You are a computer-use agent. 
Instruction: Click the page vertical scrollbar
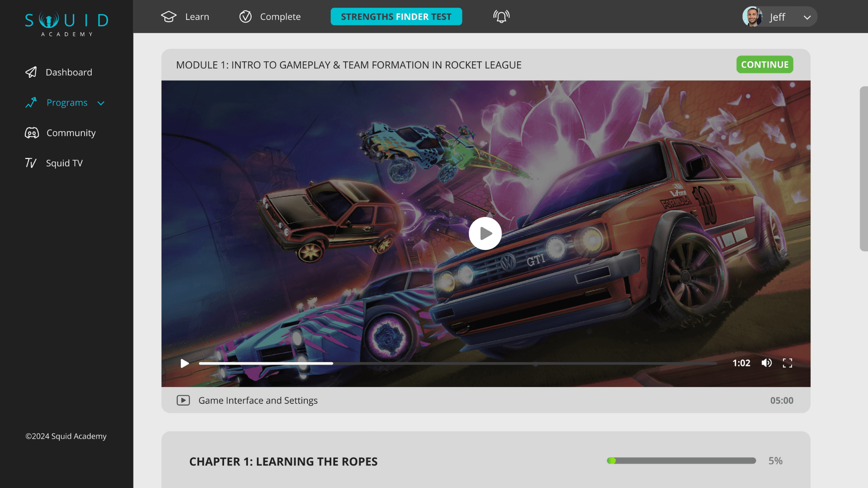[863, 169]
